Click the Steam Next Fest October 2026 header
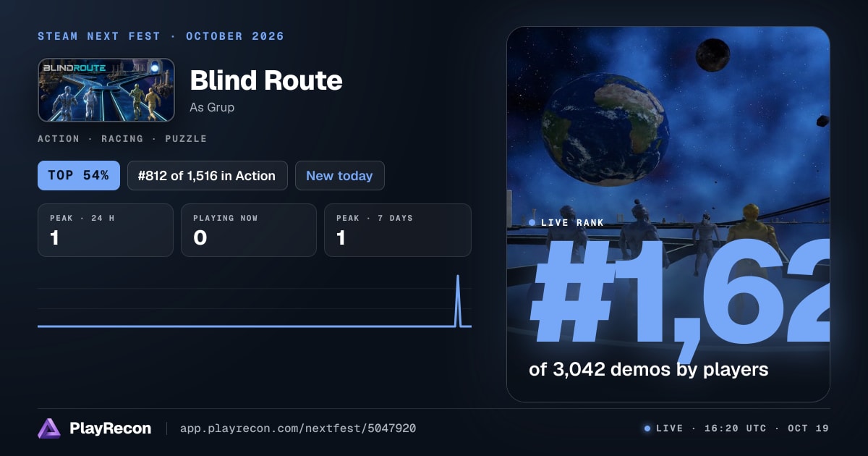Image resolution: width=868 pixels, height=456 pixels. [161, 36]
